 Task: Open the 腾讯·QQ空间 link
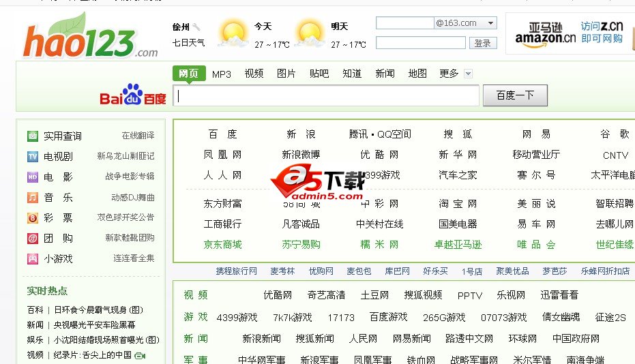pos(380,134)
